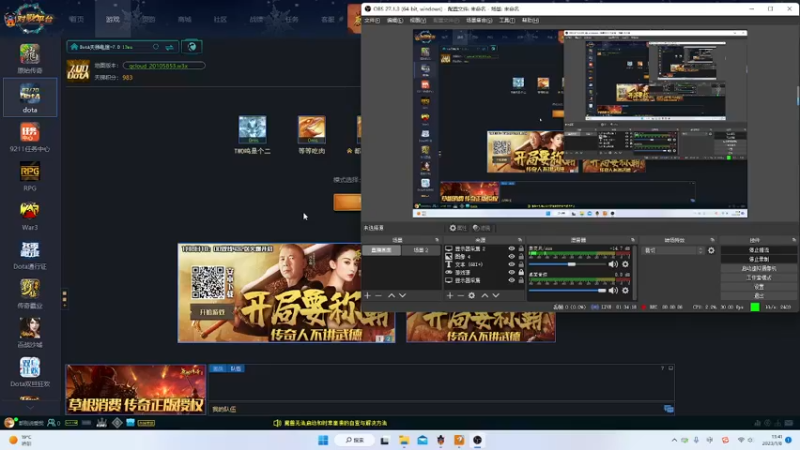Screen dimensions: 800x450
Task: Click the friends icon in platform status bar
Action: pyautogui.click(x=52, y=423)
